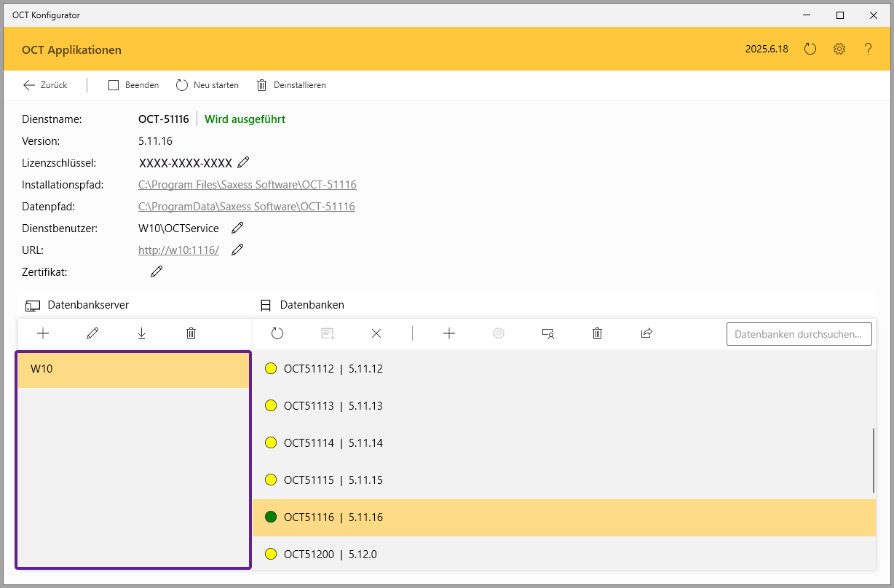Edit the Lizenzschlüssel with pencil icon

click(243, 162)
